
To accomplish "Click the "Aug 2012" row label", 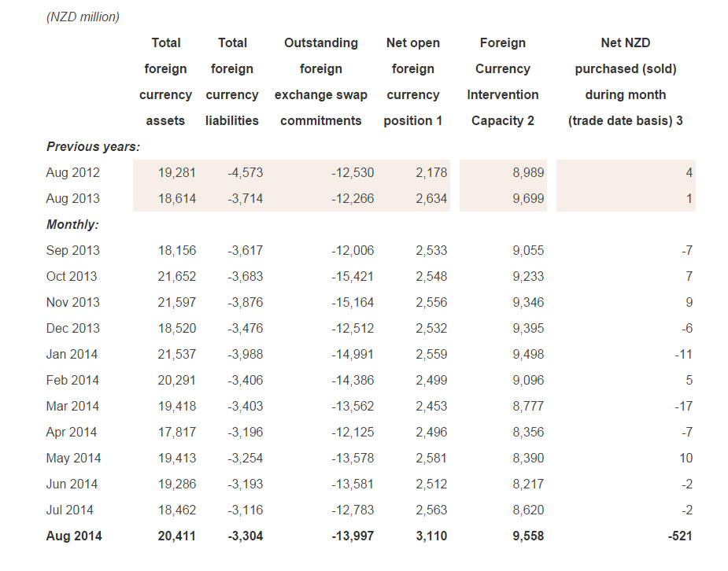I will [x=73, y=172].
